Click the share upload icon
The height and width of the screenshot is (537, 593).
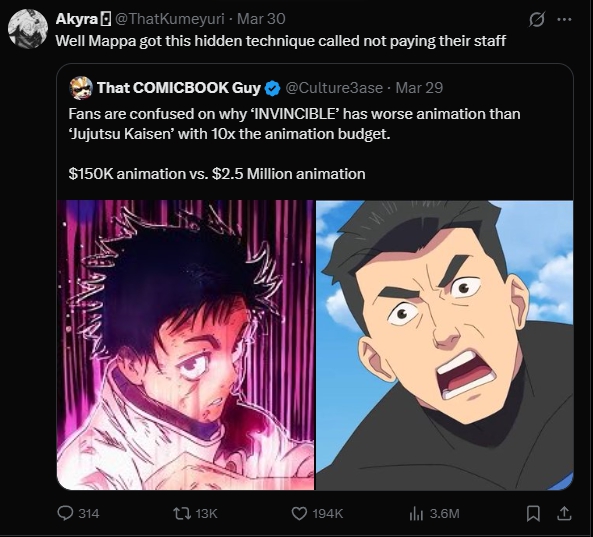(x=564, y=513)
